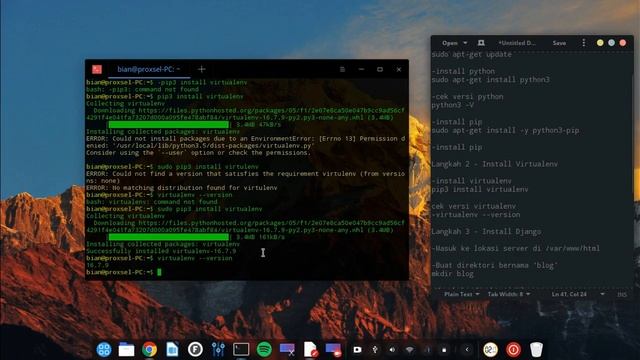The width and height of the screenshot is (640, 360).
Task: Click the terminal app icon in title bar
Action: click(97, 69)
